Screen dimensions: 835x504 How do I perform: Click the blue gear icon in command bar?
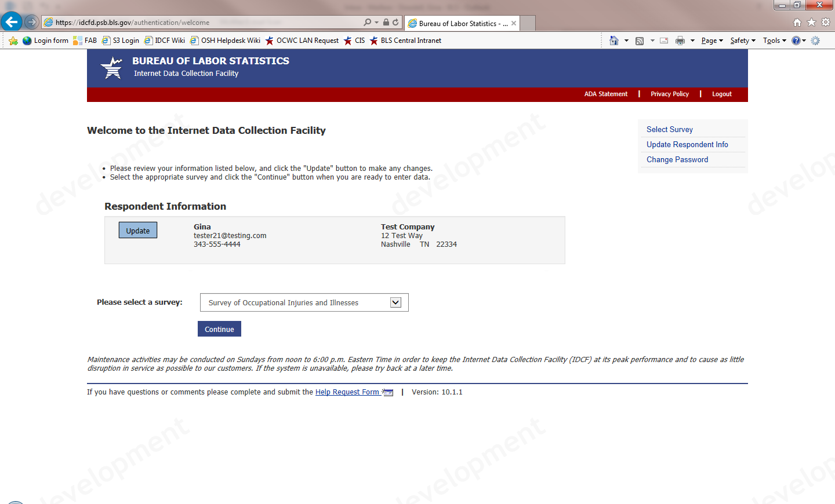[815, 41]
